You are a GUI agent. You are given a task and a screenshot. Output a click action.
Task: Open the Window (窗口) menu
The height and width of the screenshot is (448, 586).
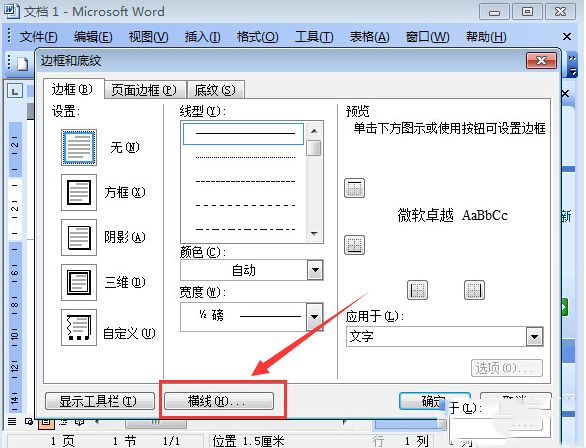(428, 37)
